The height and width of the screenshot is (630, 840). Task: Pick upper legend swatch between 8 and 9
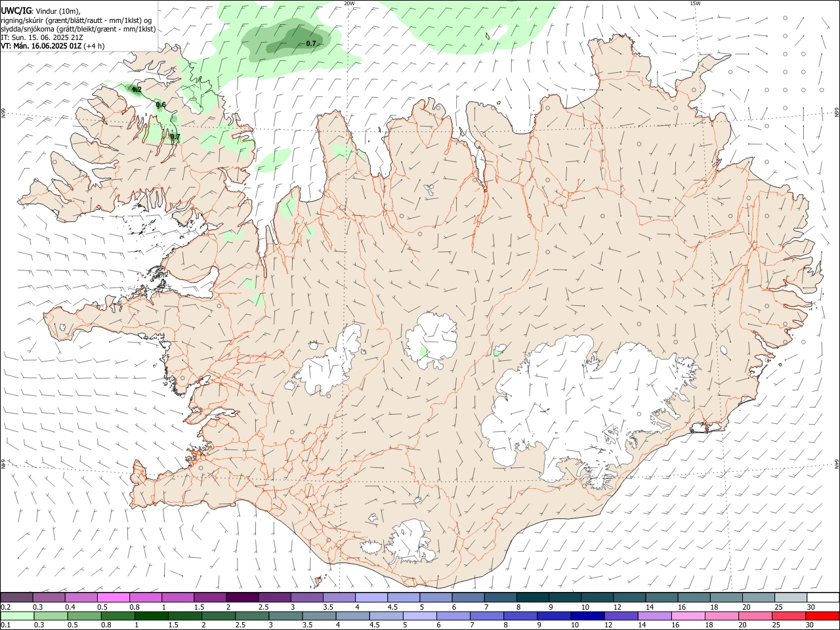pos(532,597)
